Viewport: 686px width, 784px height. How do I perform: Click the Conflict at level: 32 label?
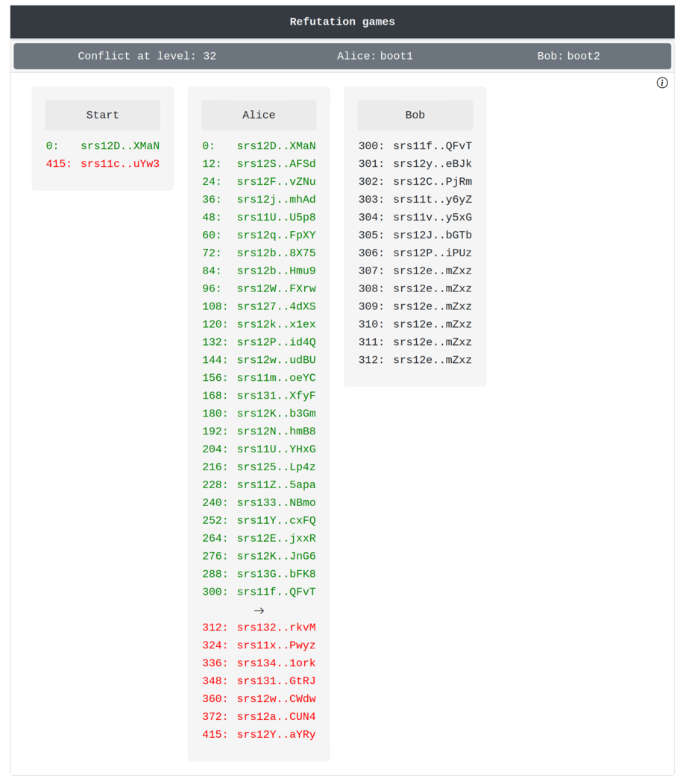[x=147, y=56]
